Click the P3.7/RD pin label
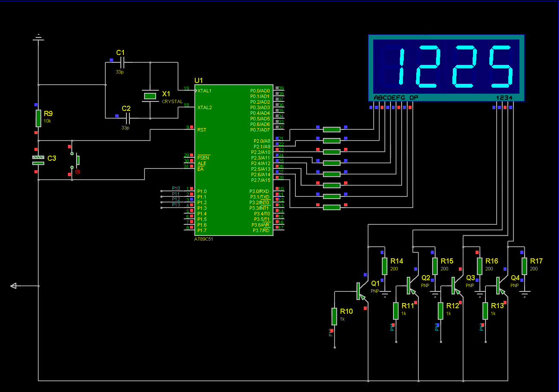Image resolution: width=559 pixels, height=392 pixels. pos(261,230)
